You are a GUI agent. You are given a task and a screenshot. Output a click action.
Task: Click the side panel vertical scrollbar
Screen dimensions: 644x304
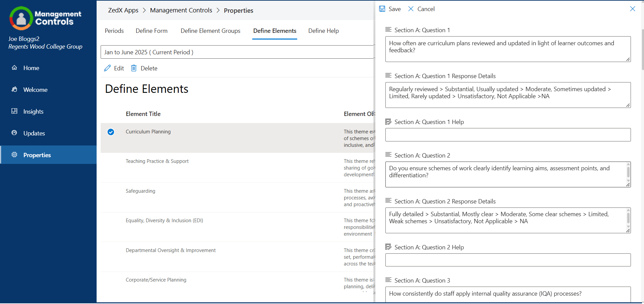pyautogui.click(x=642, y=50)
